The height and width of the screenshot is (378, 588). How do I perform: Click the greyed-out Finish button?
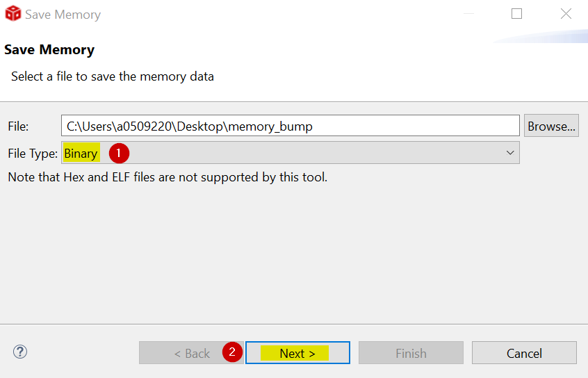411,353
